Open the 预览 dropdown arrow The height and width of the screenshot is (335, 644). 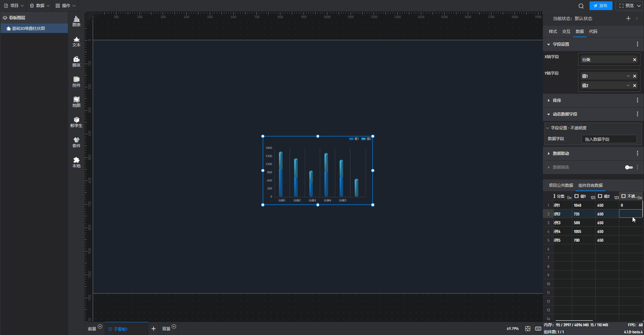[x=639, y=6]
